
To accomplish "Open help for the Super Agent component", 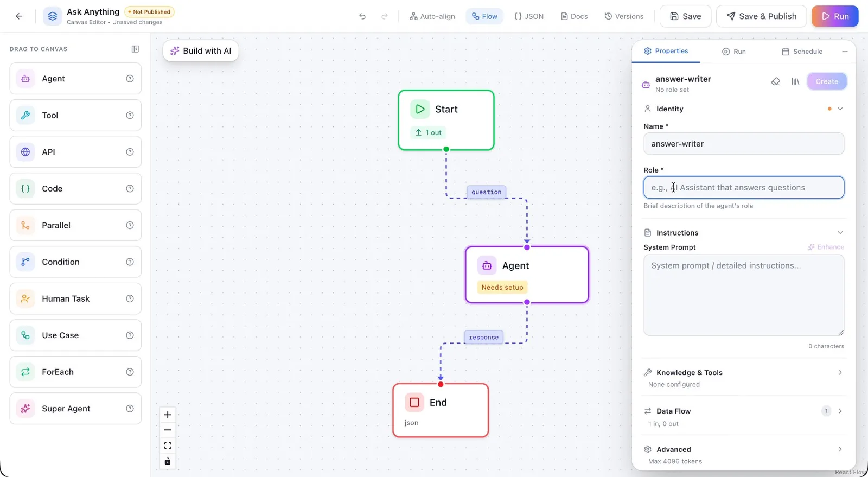I will coord(130,409).
